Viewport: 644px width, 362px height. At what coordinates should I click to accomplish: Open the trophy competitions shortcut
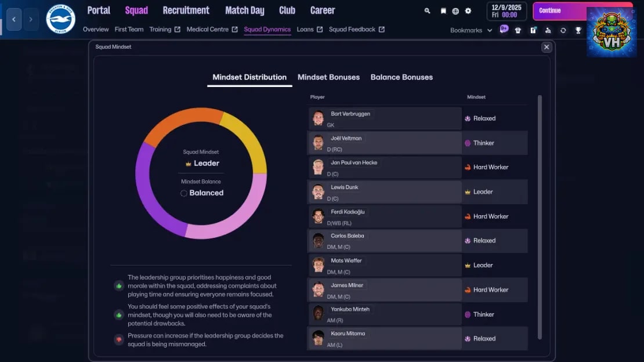coord(578,30)
